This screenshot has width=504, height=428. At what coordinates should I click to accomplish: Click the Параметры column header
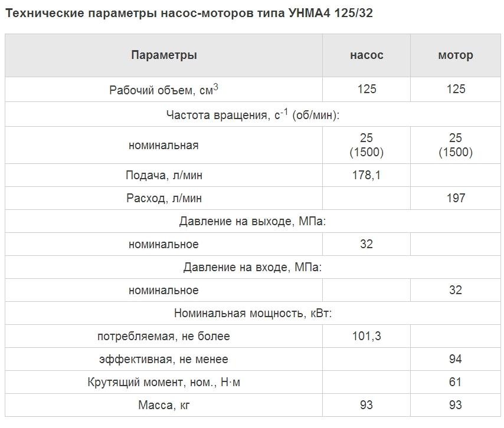163,55
